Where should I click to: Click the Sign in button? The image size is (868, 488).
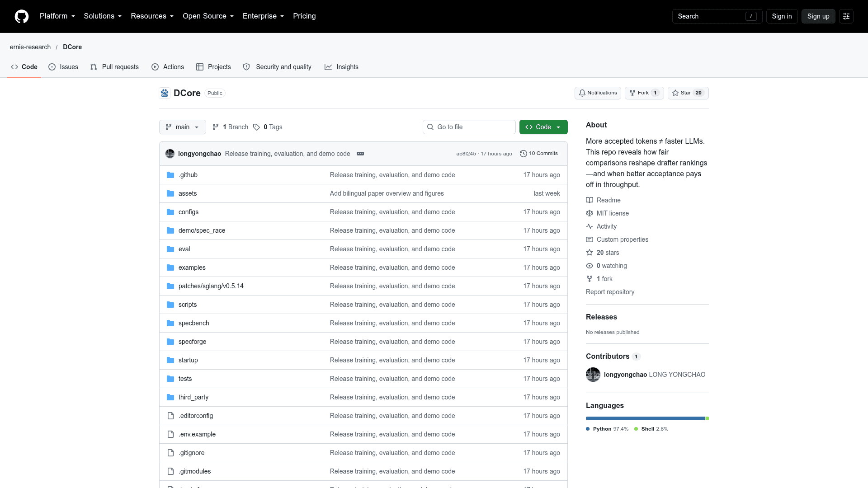click(x=782, y=16)
